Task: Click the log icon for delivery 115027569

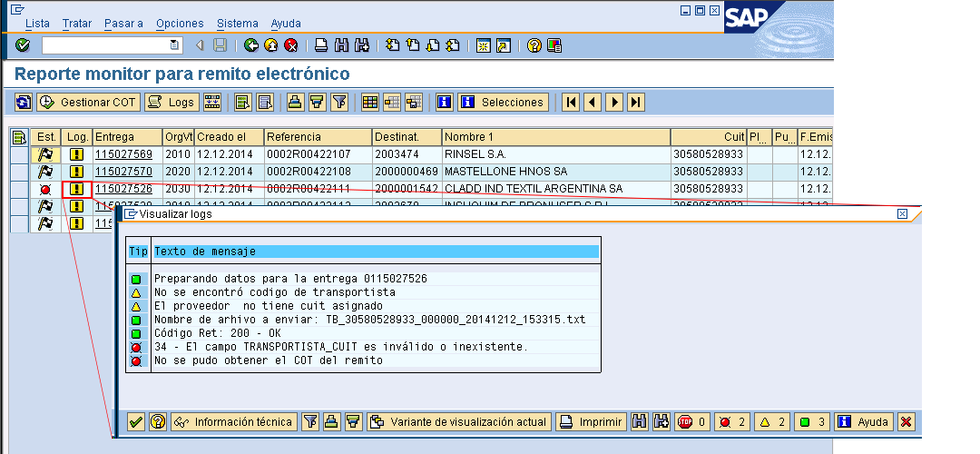Action: (77, 153)
